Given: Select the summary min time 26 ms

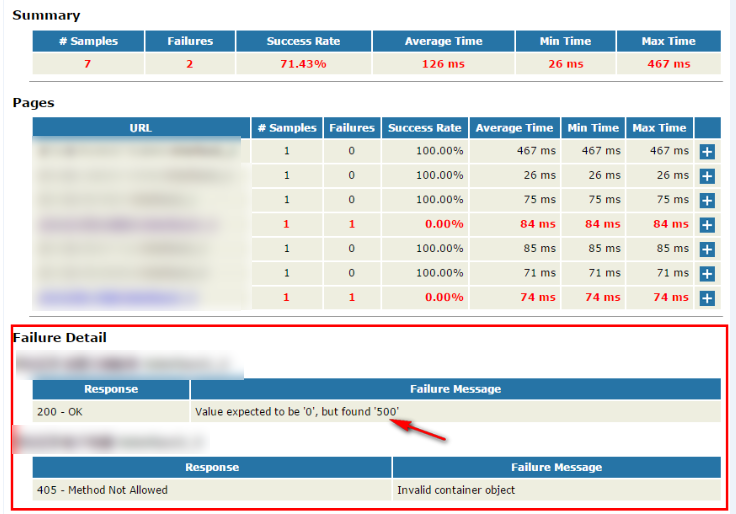Looking at the screenshot, I should coord(566,64).
